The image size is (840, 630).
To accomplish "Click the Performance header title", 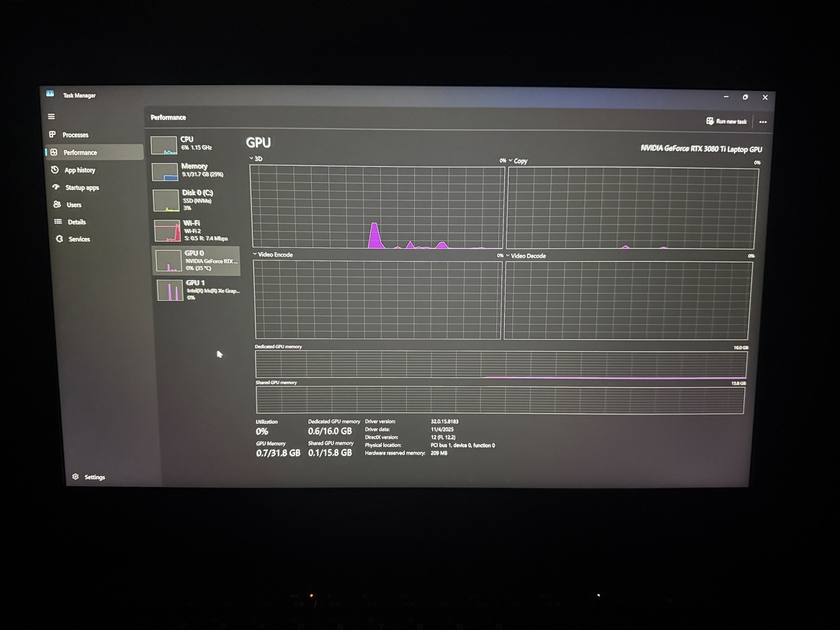I will 168,117.
